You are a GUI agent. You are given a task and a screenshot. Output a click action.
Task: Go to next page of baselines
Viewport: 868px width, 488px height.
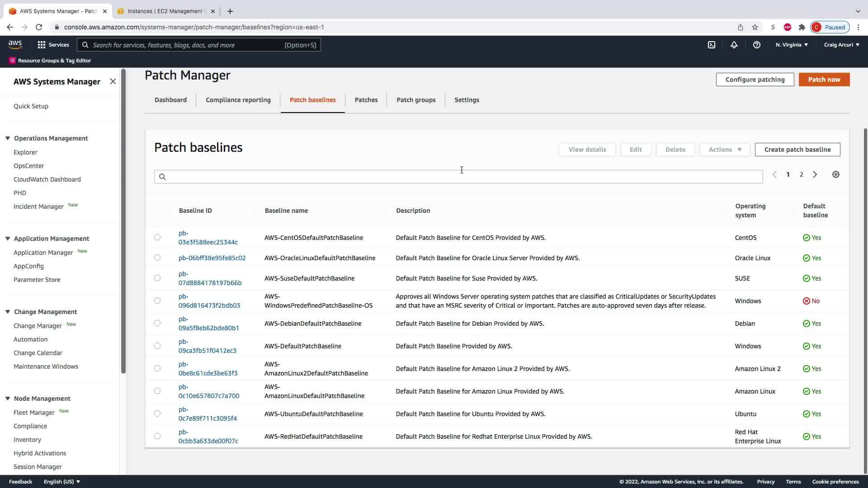coord(815,174)
